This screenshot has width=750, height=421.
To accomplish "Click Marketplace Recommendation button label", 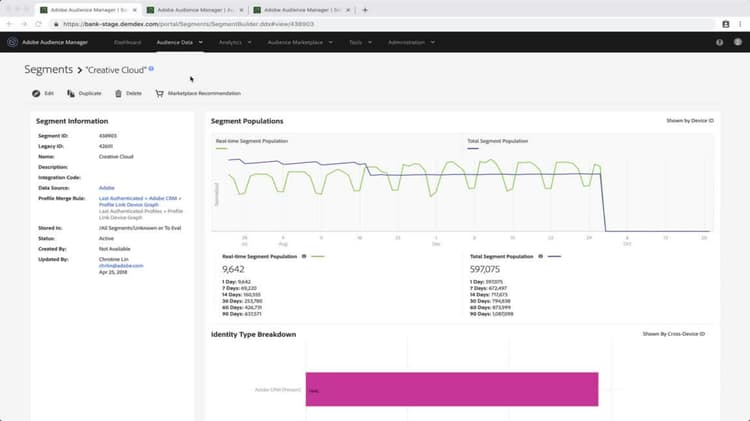I will pos(204,93).
